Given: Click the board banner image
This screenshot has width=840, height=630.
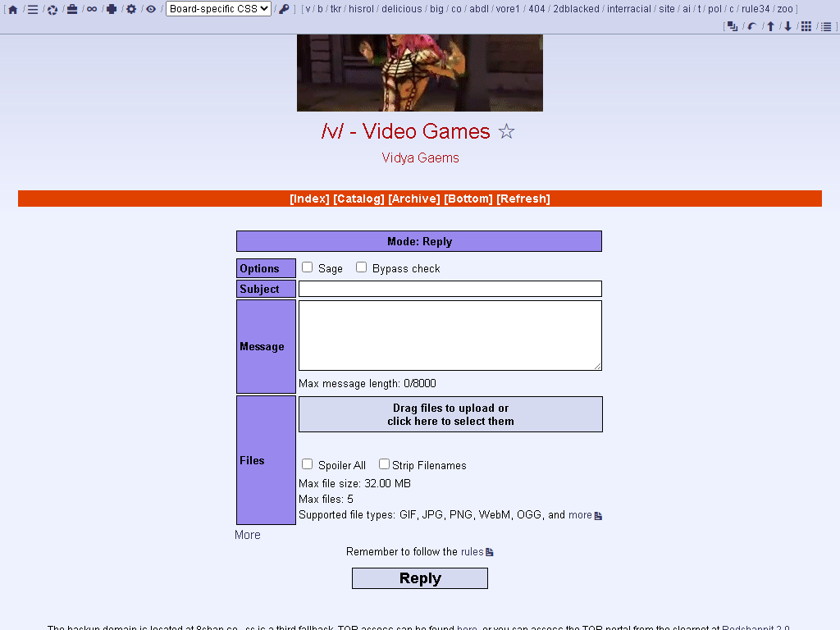Looking at the screenshot, I should tap(420, 73).
